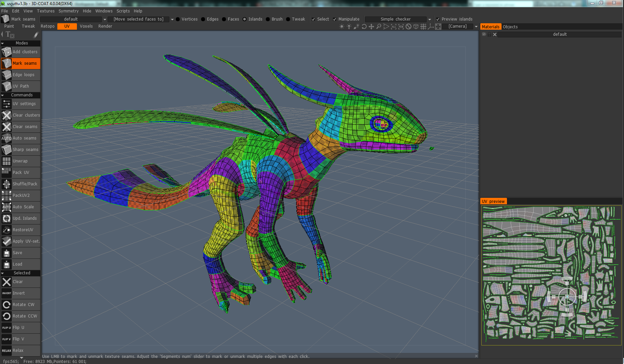Switch to the Retopo tab
The image size is (624, 364).
[48, 26]
